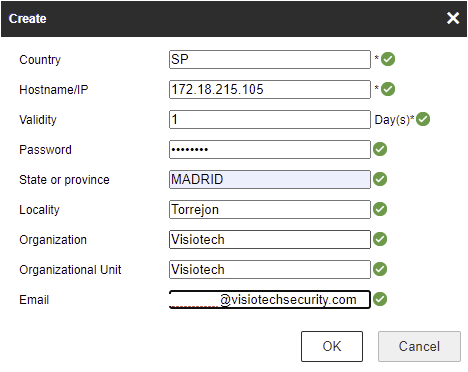Confirm certificate creation with OK

pyautogui.click(x=332, y=346)
